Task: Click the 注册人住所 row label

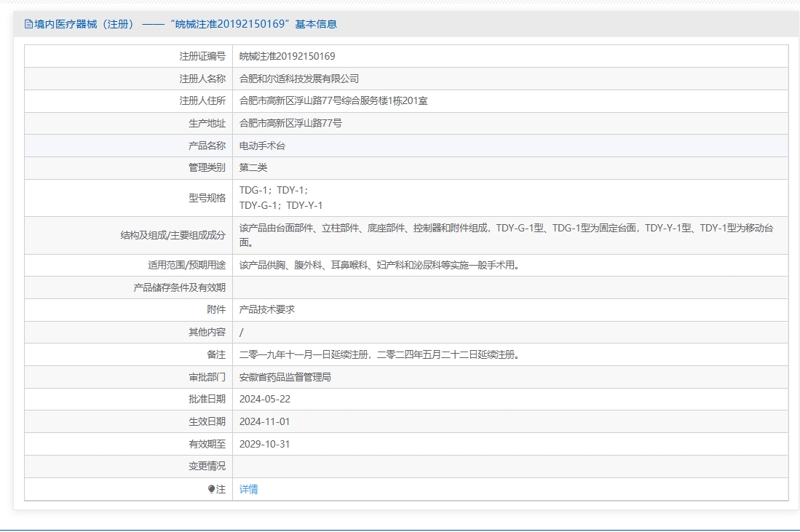Action: pos(202,101)
